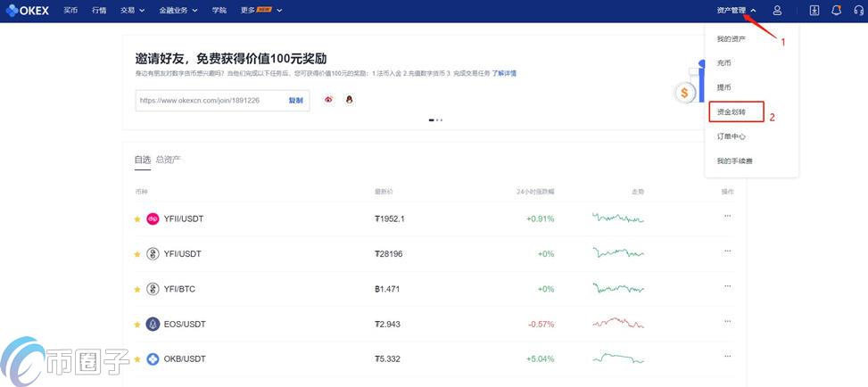Click the download icon in the header
The width and height of the screenshot is (868, 387).
click(x=814, y=11)
